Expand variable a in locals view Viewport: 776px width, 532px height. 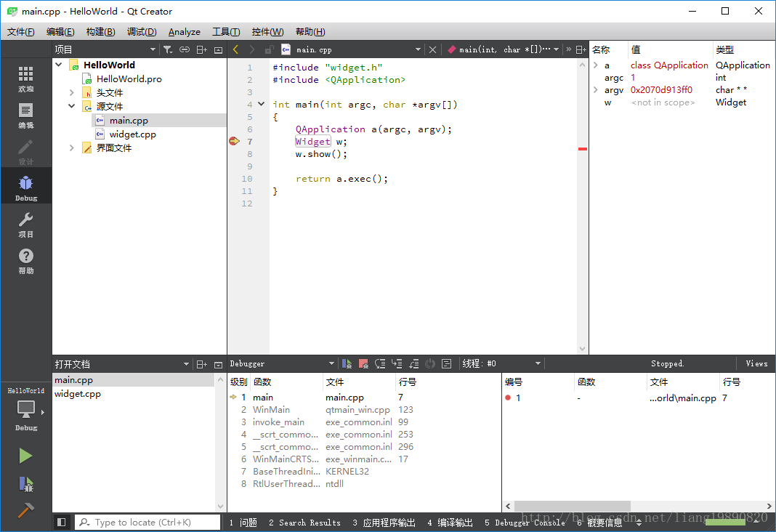(596, 65)
